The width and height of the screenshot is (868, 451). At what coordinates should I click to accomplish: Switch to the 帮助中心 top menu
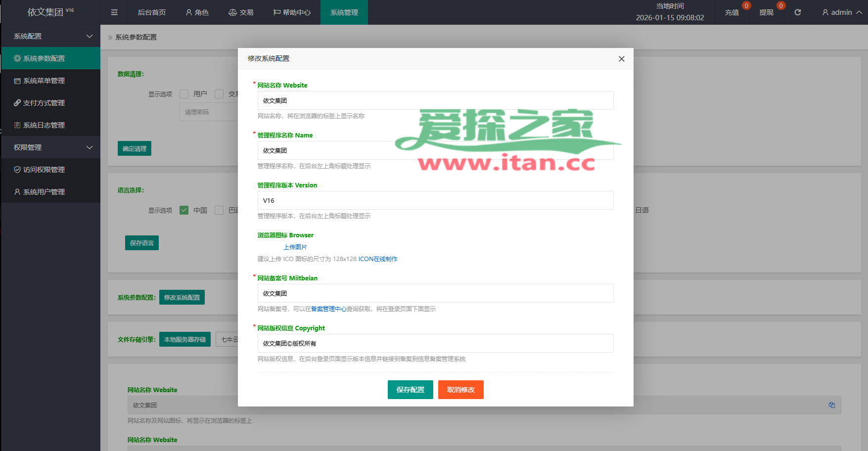click(292, 12)
